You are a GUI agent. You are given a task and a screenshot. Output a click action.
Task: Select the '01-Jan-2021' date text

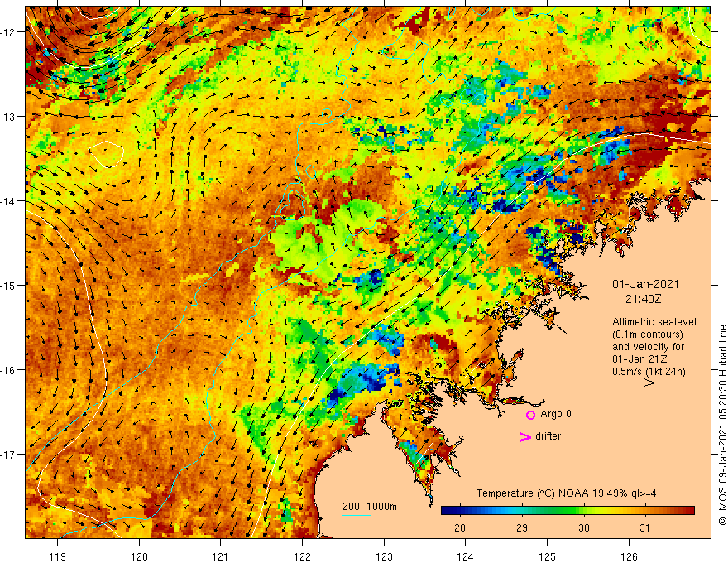point(645,284)
